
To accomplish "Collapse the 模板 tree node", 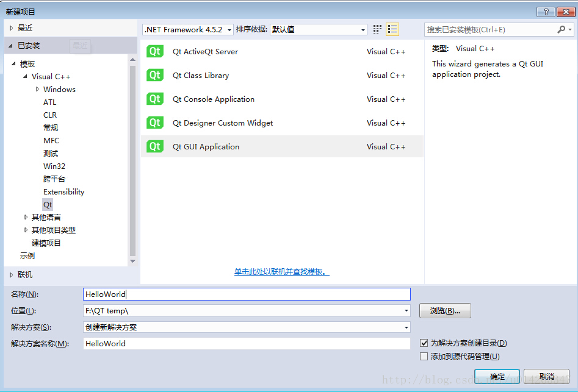I will point(13,63).
